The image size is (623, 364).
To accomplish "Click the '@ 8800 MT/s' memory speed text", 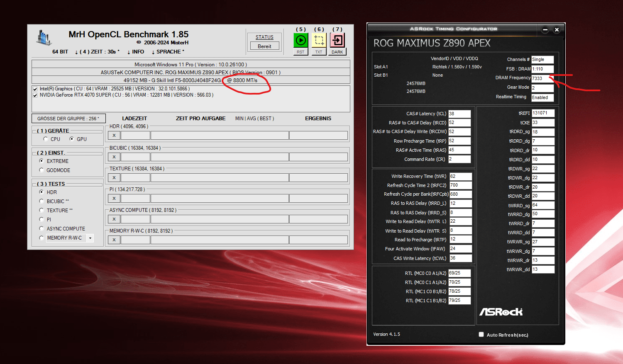I will click(x=242, y=80).
